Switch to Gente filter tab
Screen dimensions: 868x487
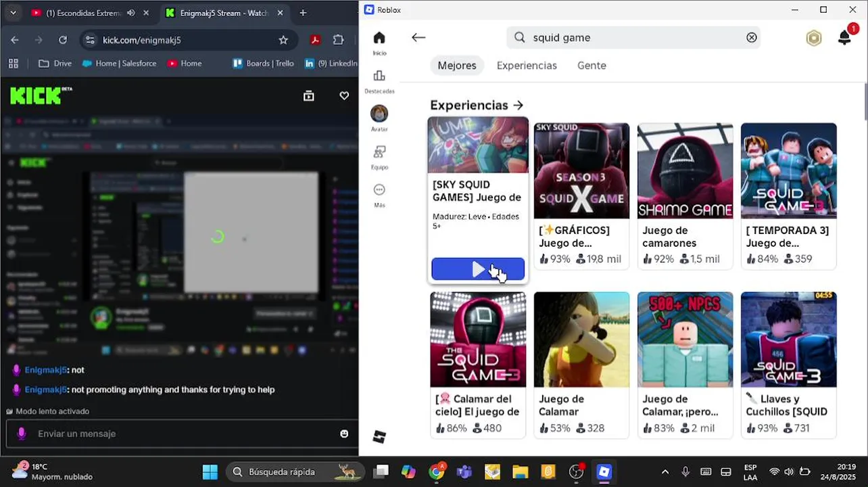[x=592, y=66]
